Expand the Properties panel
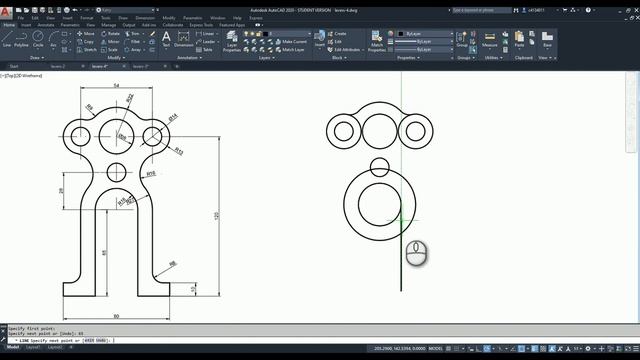Screen dimensions: 640x360 [408, 58]
